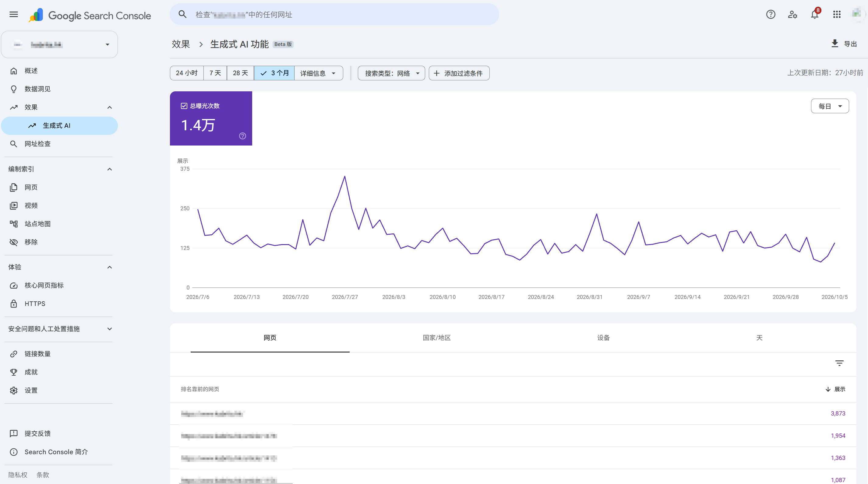Click the search magnifier icon
868x484 pixels.
tap(182, 15)
